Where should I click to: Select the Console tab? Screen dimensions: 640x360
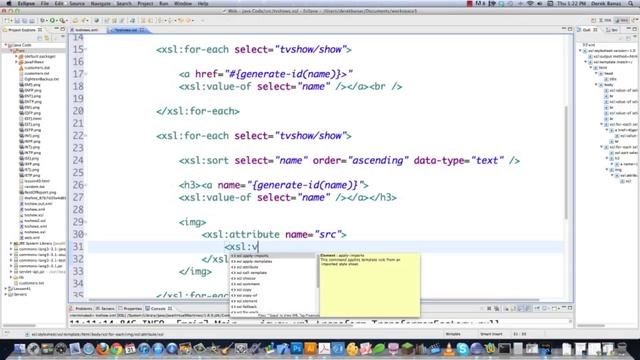coord(158,309)
